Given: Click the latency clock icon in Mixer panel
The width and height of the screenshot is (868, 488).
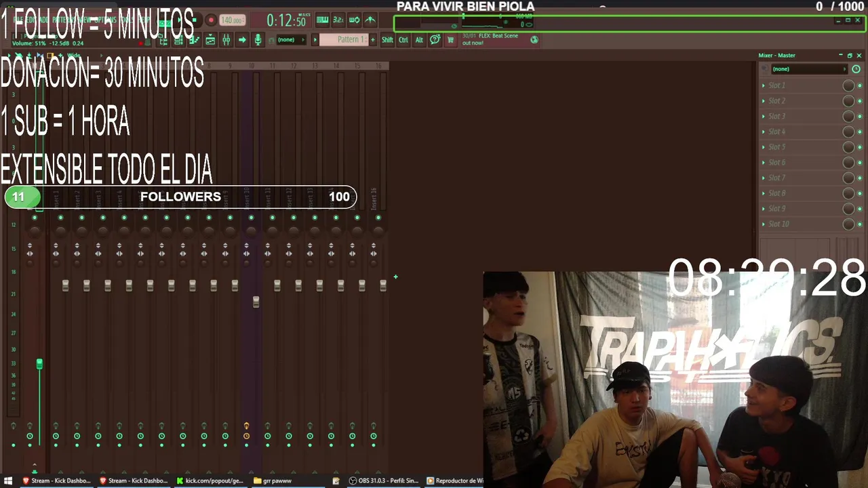Looking at the screenshot, I should [x=856, y=69].
